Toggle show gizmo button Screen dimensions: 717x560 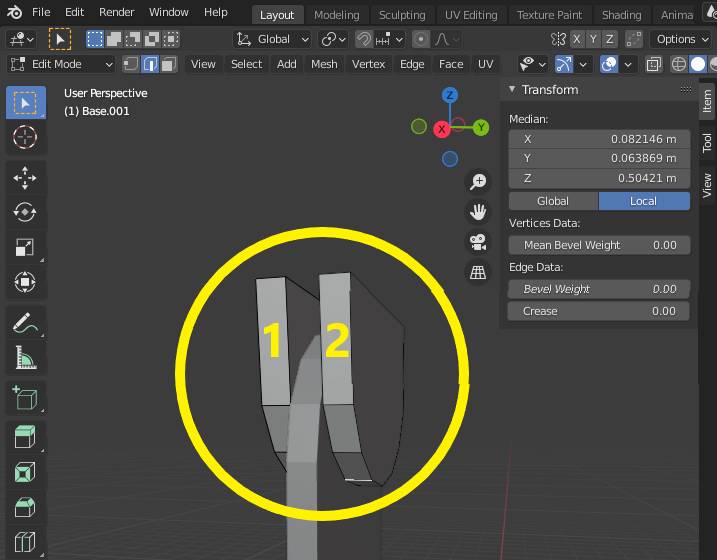click(x=564, y=64)
